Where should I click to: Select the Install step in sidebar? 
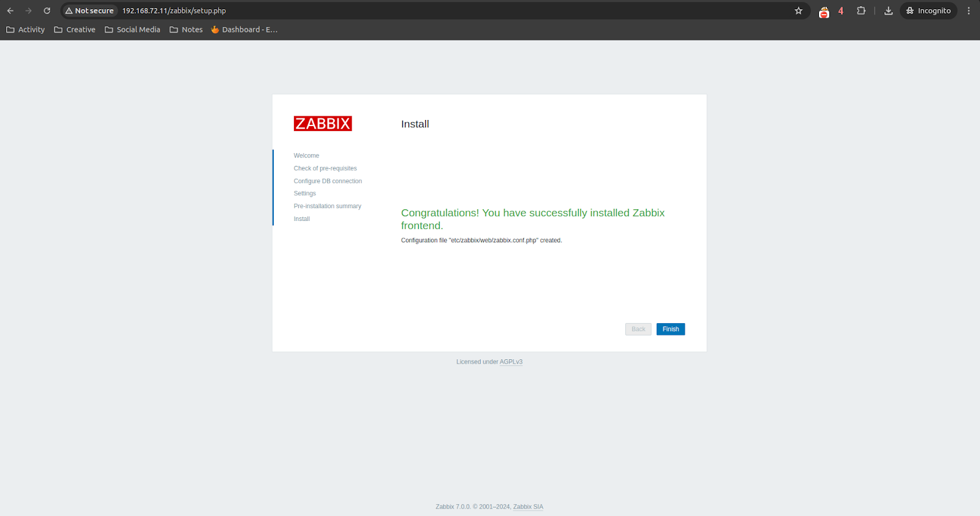tap(302, 219)
